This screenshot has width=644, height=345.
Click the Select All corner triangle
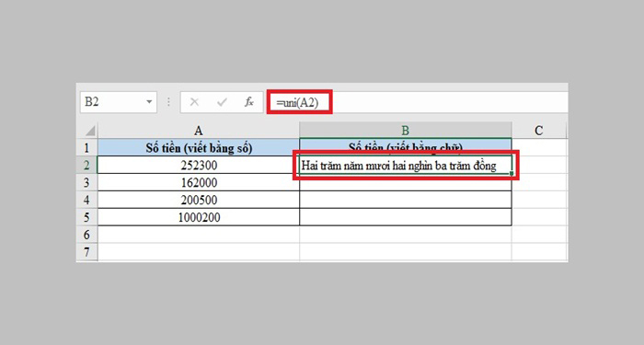(90, 131)
